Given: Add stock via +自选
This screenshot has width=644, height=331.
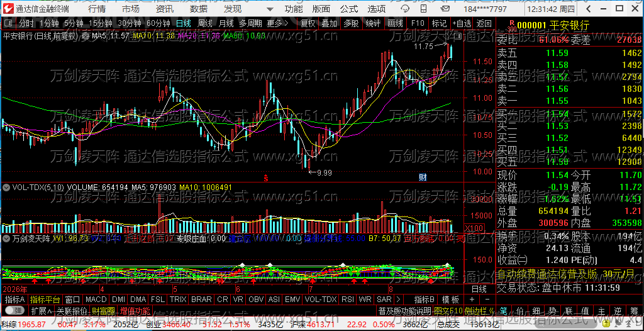Looking at the screenshot, I should (462, 23).
